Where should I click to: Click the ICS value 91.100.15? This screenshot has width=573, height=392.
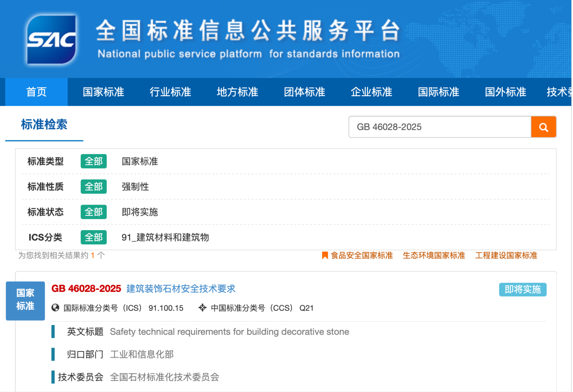coord(166,308)
